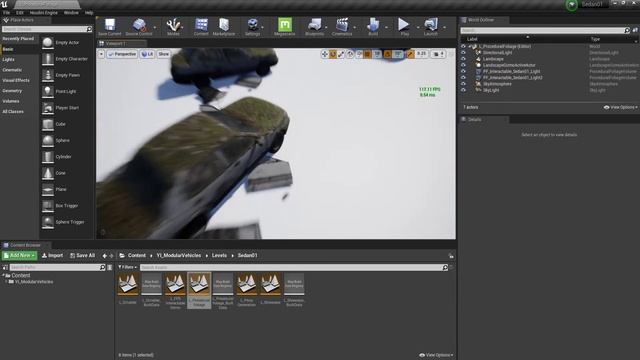The width and height of the screenshot is (640, 360).
Task: Open the viewport Show menu
Action: [x=164, y=54]
